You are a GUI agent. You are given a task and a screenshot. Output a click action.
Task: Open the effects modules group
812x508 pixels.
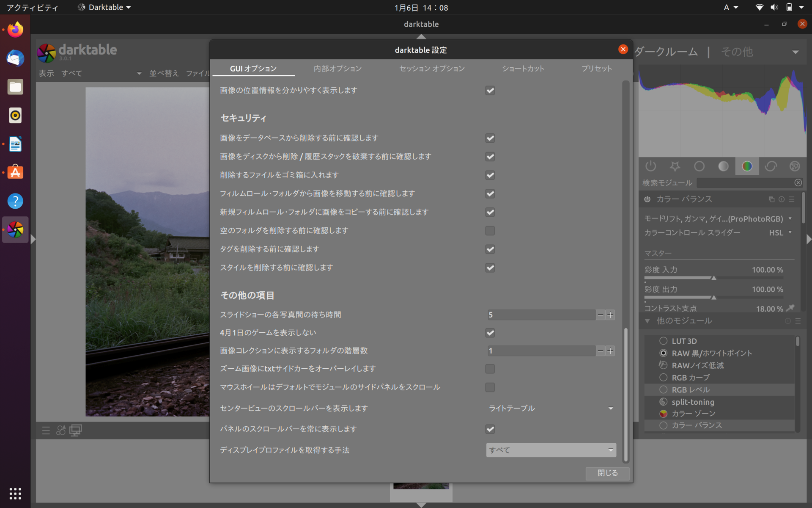click(795, 166)
